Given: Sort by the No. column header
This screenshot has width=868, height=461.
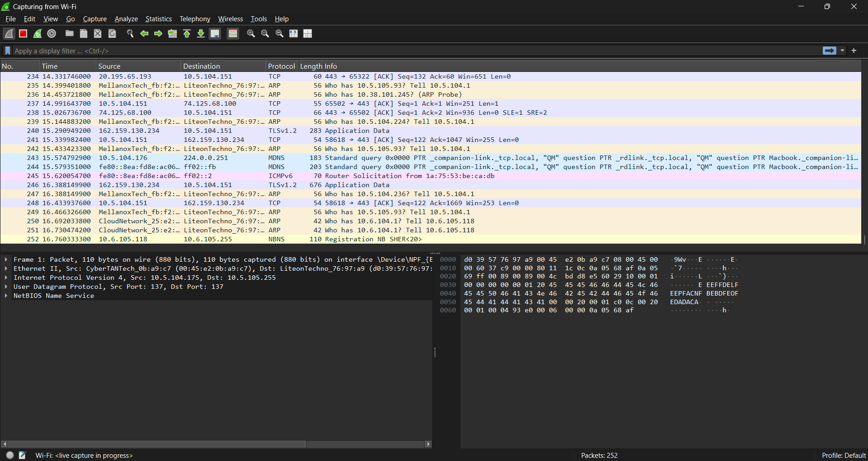Looking at the screenshot, I should tap(20, 66).
